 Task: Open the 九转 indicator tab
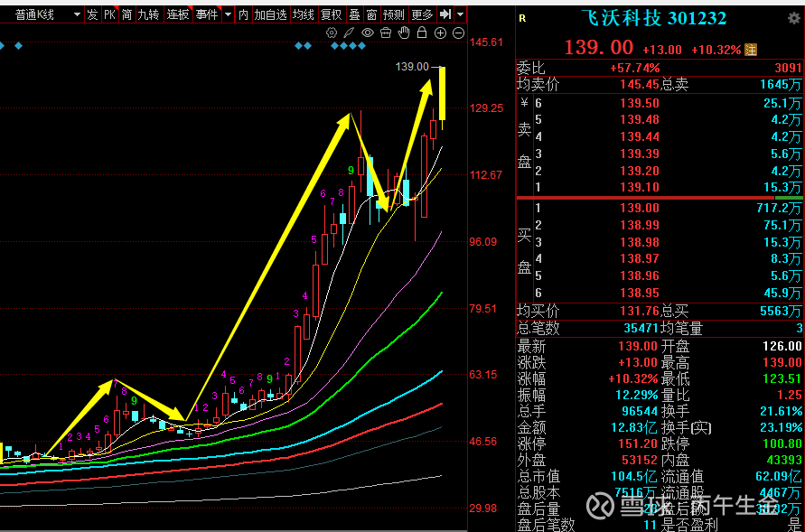point(147,14)
